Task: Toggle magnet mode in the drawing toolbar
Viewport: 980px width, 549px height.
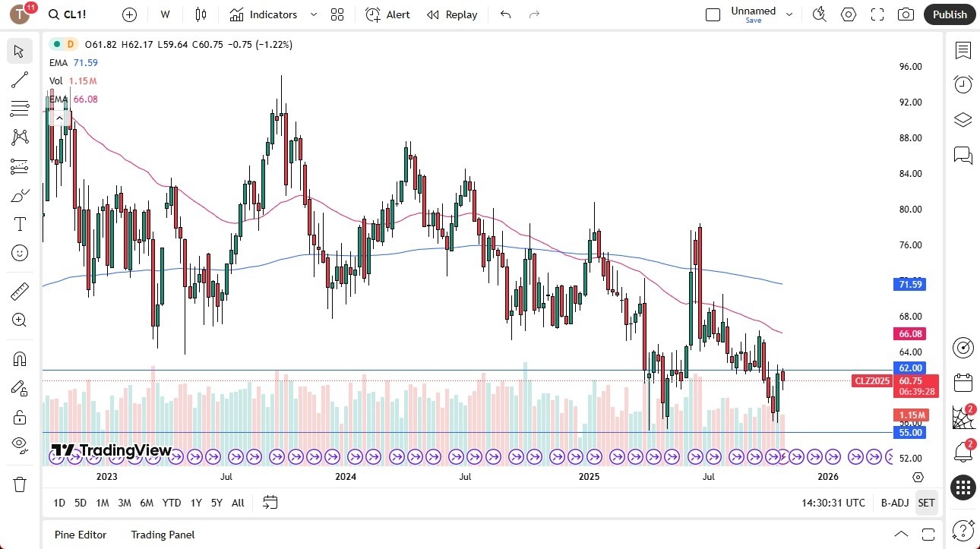Action: [20, 358]
